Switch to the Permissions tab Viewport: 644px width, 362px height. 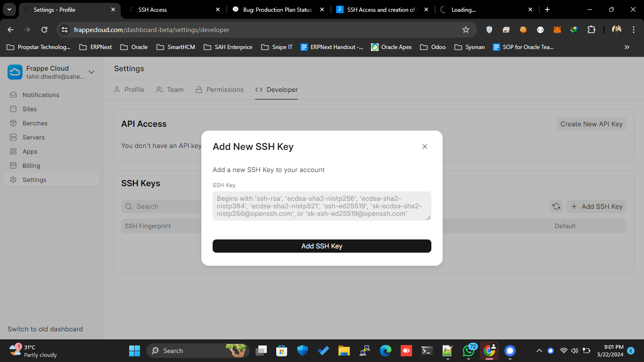pyautogui.click(x=225, y=90)
